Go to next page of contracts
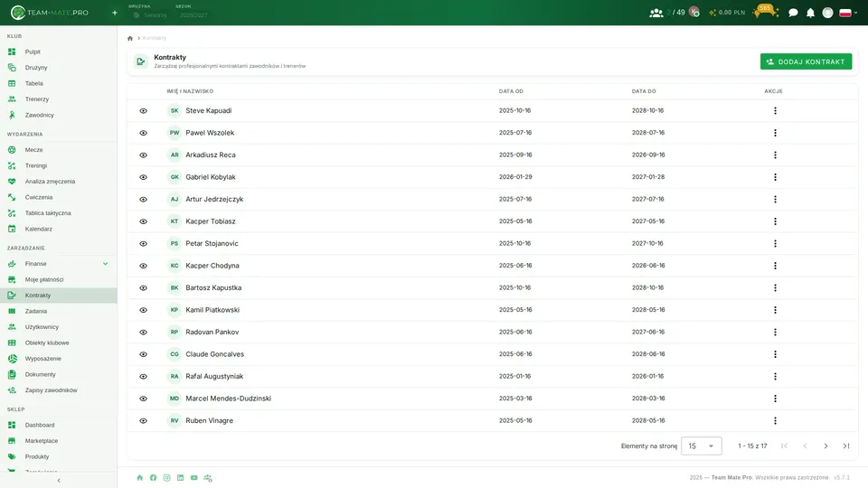Image resolution: width=868 pixels, height=488 pixels. point(826,446)
